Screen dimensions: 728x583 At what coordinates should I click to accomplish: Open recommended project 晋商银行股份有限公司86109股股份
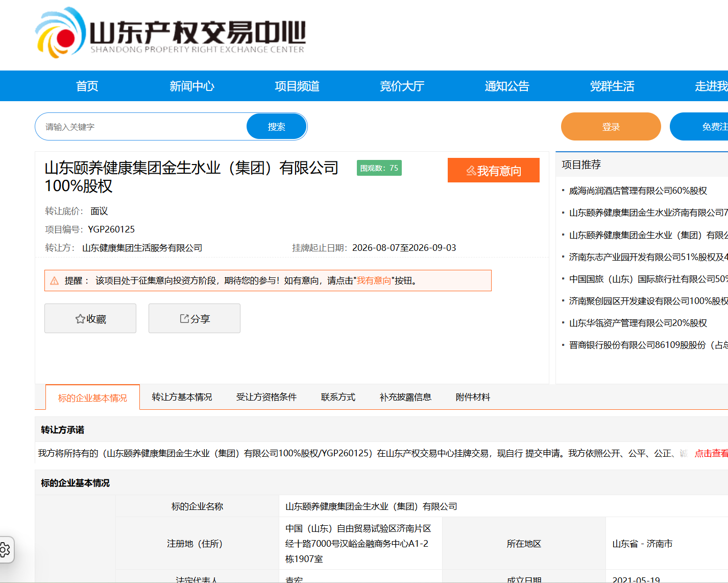tap(648, 345)
